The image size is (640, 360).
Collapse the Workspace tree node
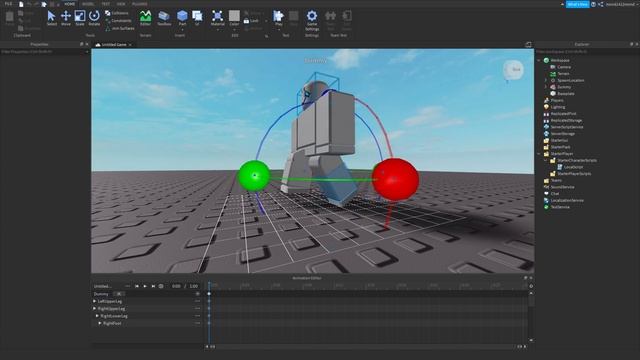pos(539,60)
